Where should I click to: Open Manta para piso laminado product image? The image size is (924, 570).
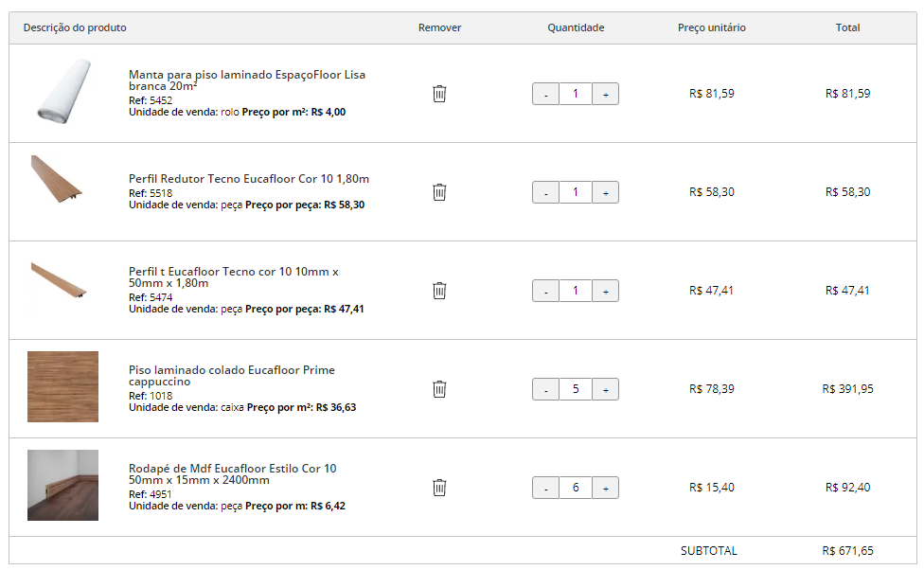63,91
